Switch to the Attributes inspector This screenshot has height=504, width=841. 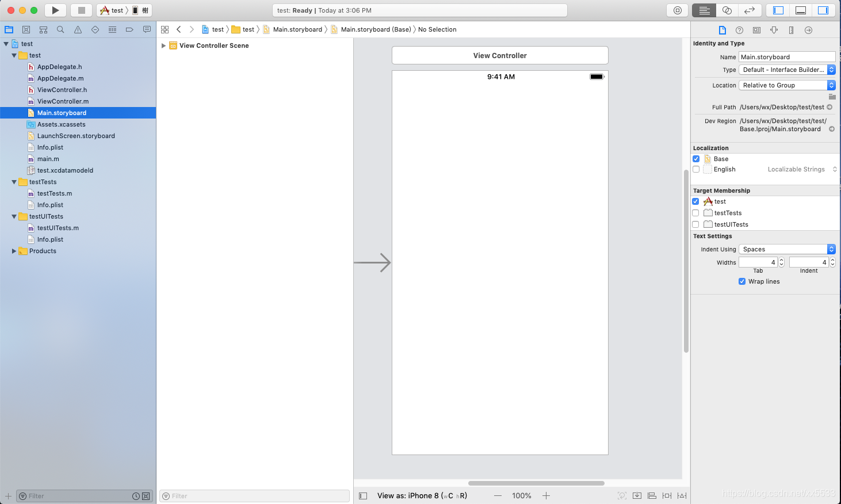click(774, 30)
